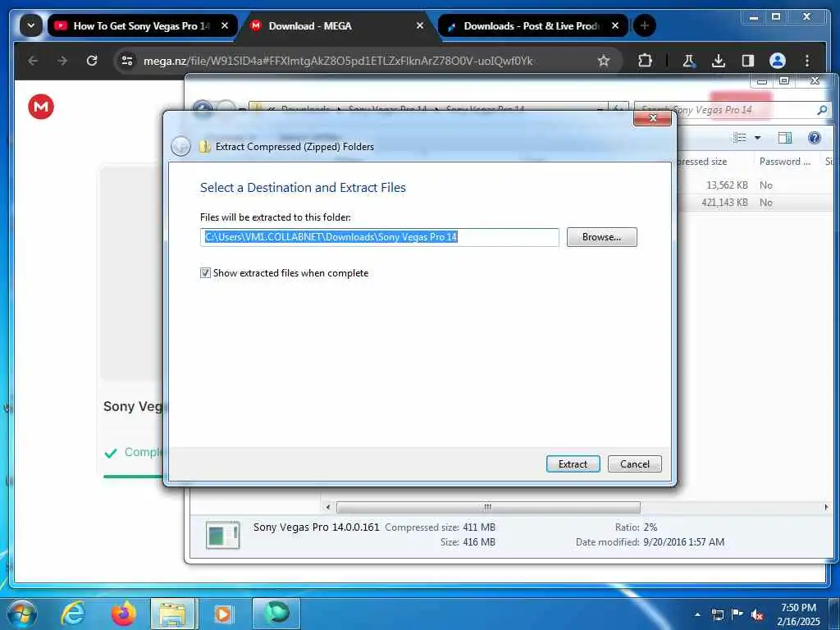Close the Download - MEGA tab
The height and width of the screenshot is (630, 840).
(x=420, y=25)
